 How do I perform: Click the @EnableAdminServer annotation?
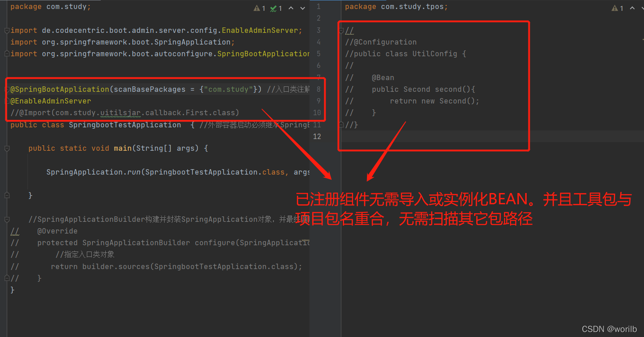pyautogui.click(x=51, y=101)
